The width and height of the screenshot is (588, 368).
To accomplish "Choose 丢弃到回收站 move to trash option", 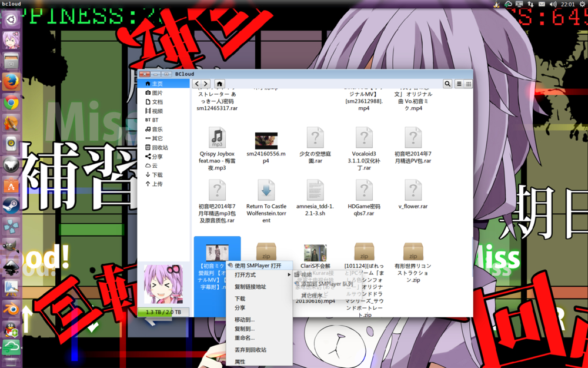I will coord(259,350).
